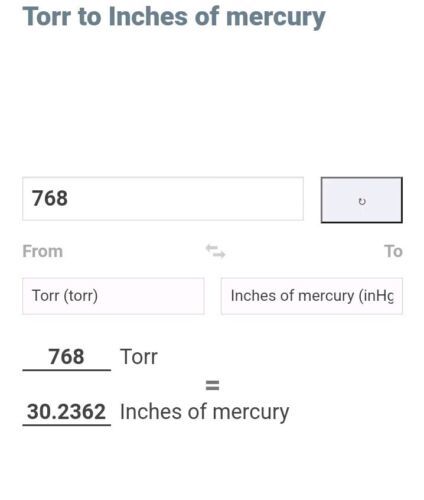424x500 pixels.
Task: Open the Inches of mercury (inHg) target dropdown
Action: point(312,296)
